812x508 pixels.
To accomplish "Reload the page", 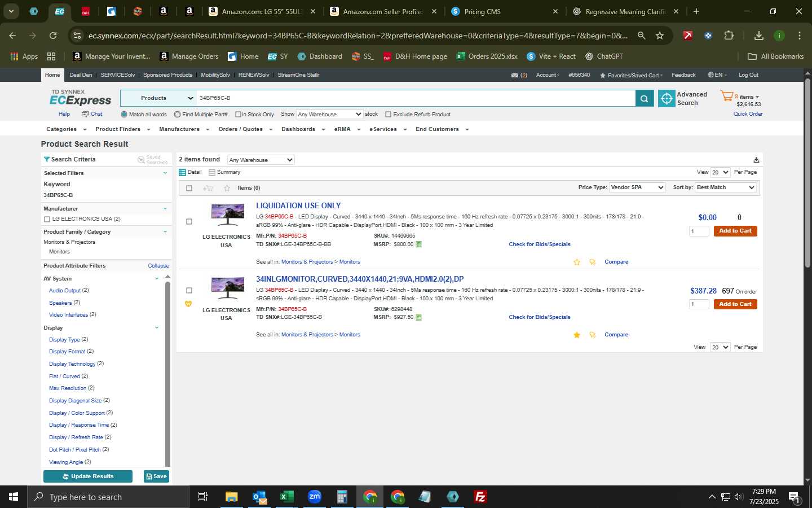I will tap(53, 36).
